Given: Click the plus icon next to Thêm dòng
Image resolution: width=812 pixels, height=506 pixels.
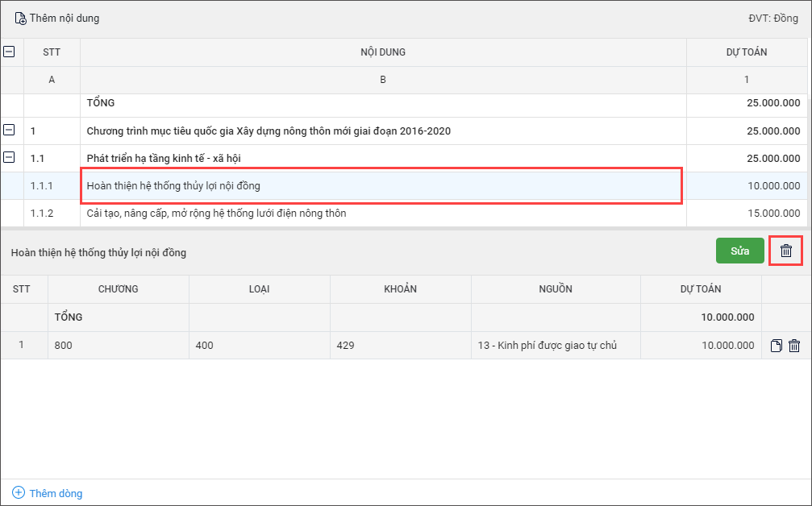Looking at the screenshot, I should click(x=19, y=492).
